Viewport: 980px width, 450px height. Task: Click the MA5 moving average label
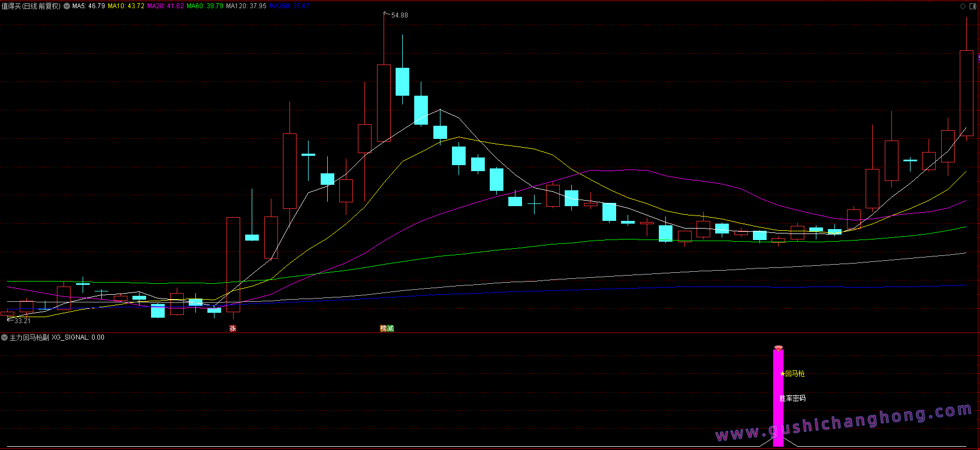pyautogui.click(x=88, y=6)
